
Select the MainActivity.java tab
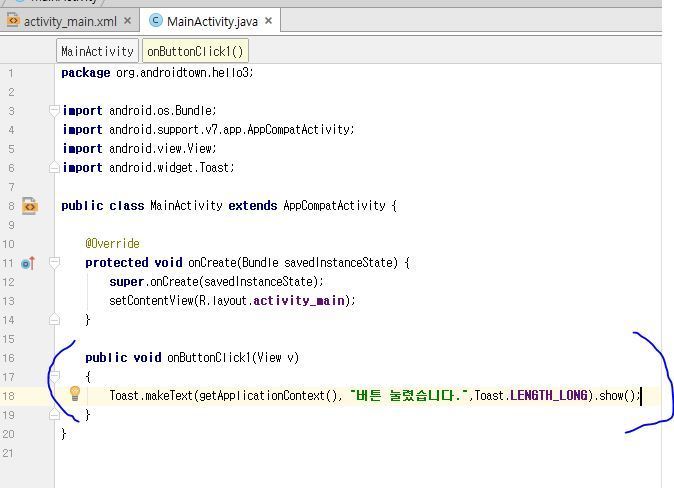coord(212,21)
